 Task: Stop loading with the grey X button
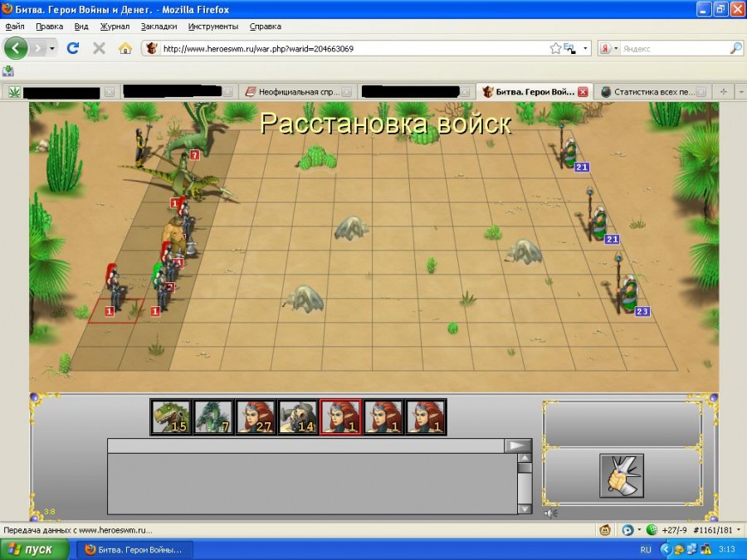[x=99, y=48]
